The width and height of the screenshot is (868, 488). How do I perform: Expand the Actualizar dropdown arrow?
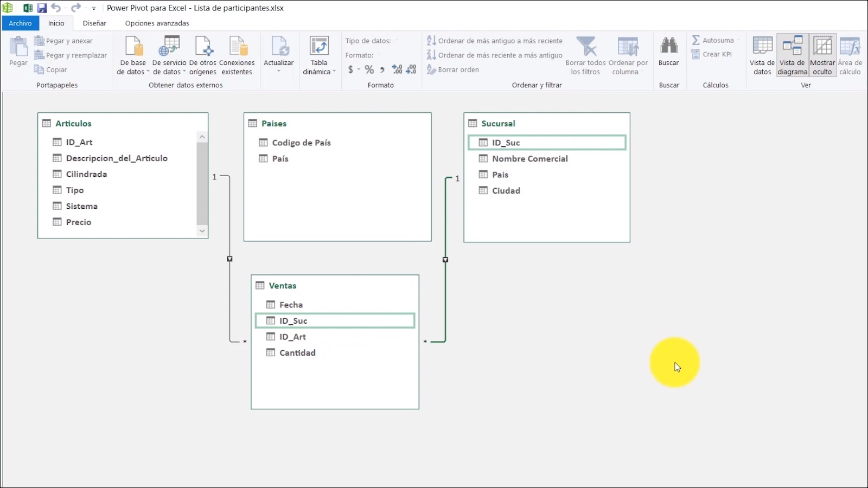tap(279, 71)
